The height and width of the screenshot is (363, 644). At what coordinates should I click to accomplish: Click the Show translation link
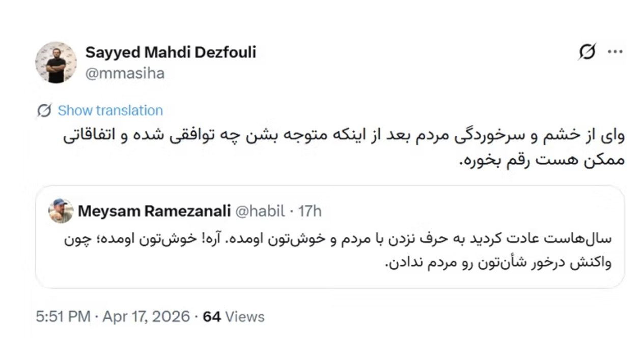coord(110,110)
